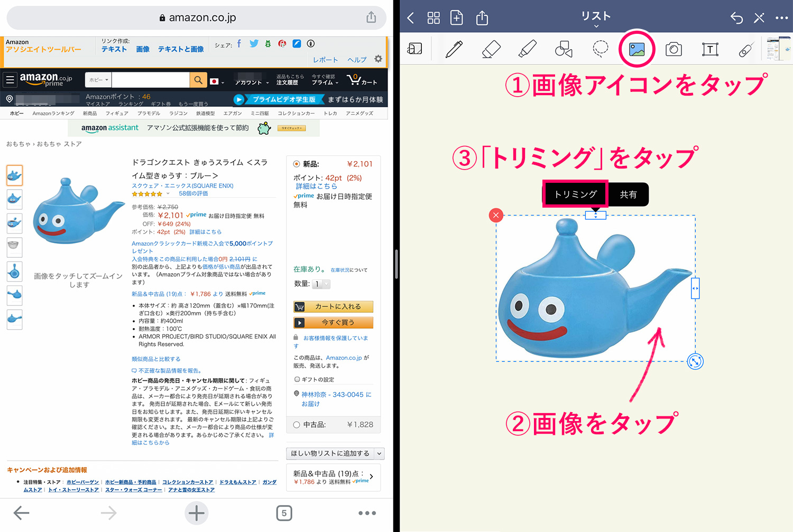This screenshot has width=793, height=532.
Task: Select the 新品 radio option
Action: [x=297, y=164]
